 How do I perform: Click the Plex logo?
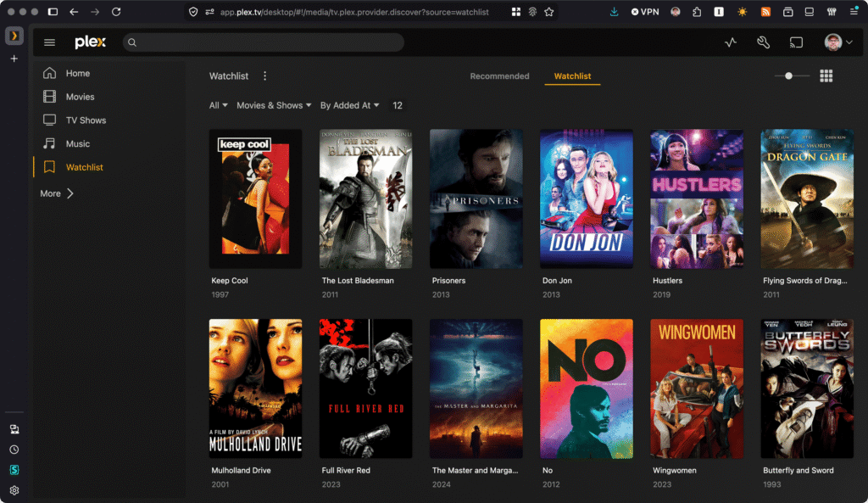90,42
